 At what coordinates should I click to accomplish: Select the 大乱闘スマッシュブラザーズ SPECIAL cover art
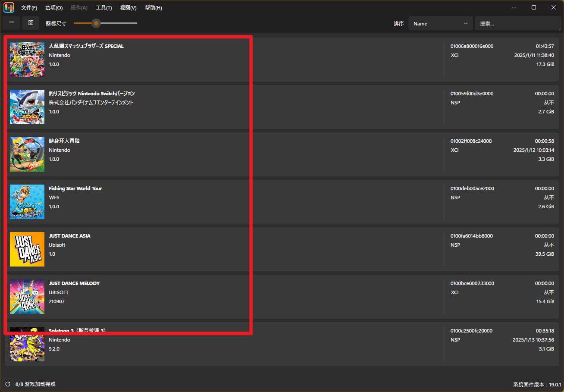(x=27, y=60)
